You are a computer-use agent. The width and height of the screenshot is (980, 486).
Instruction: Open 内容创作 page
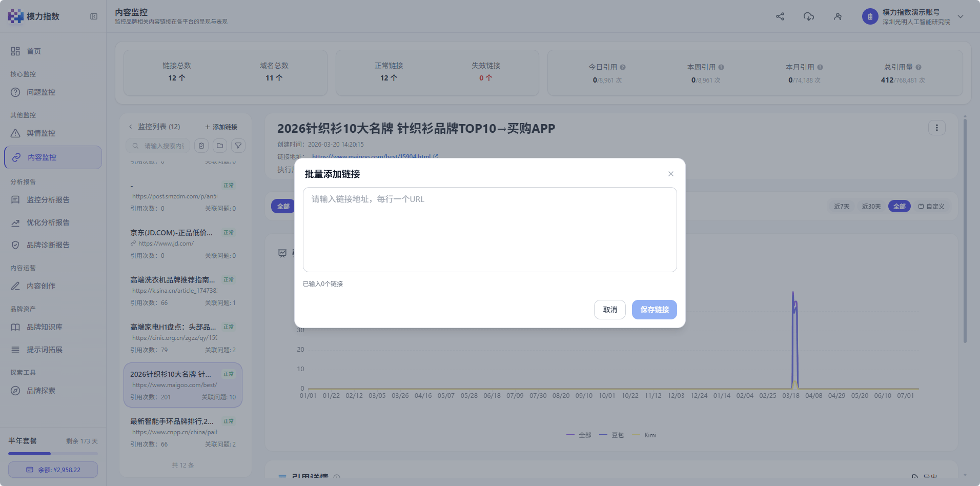coord(53,286)
